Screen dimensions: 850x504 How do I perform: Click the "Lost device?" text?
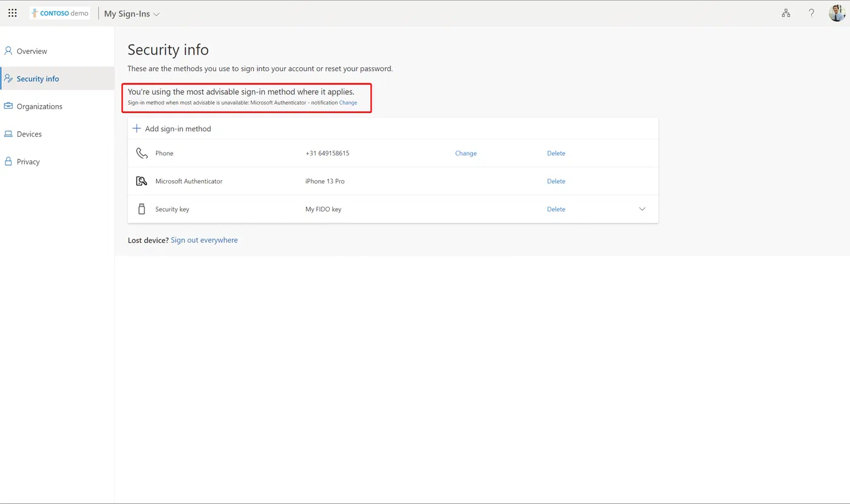[148, 240]
